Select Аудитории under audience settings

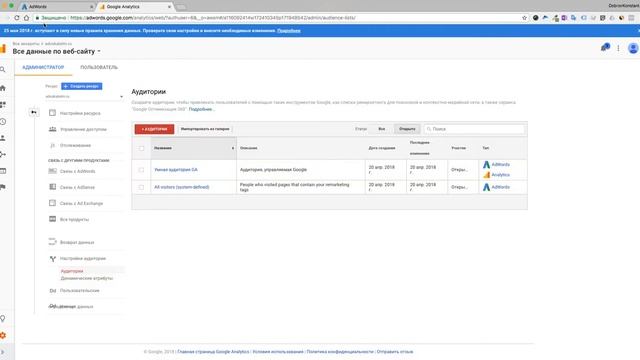click(x=72, y=271)
